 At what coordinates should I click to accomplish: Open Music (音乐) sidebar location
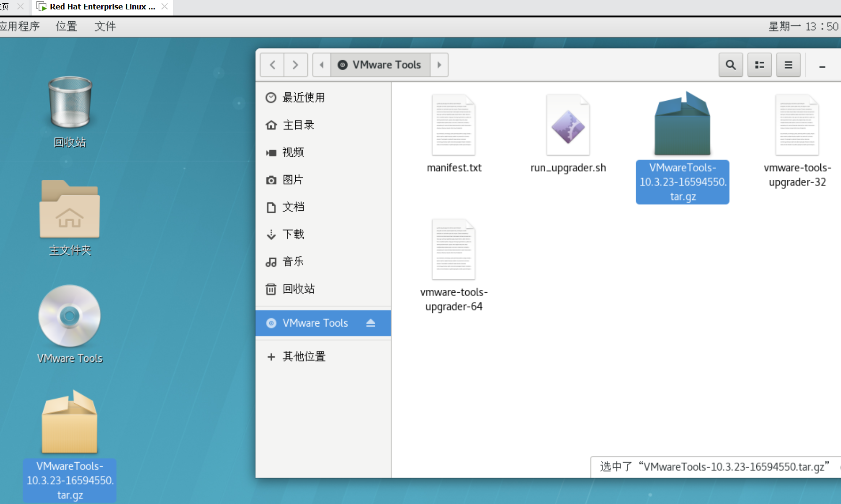point(323,261)
